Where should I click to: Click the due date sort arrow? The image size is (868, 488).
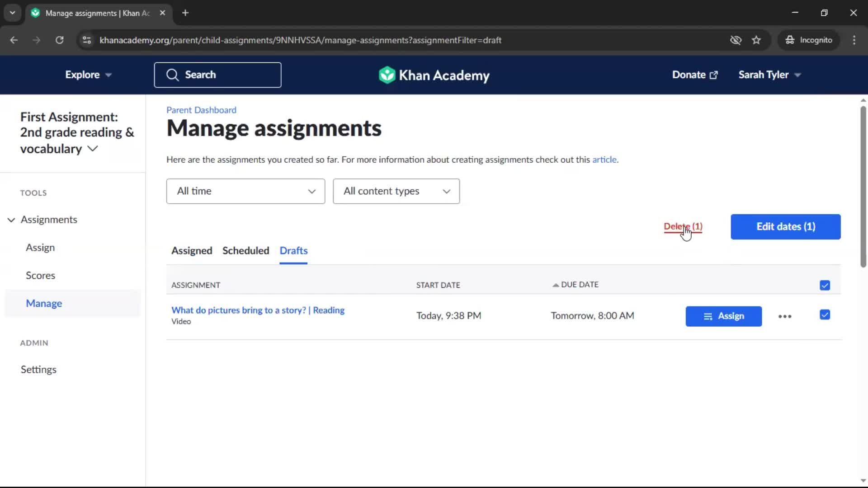click(x=556, y=285)
